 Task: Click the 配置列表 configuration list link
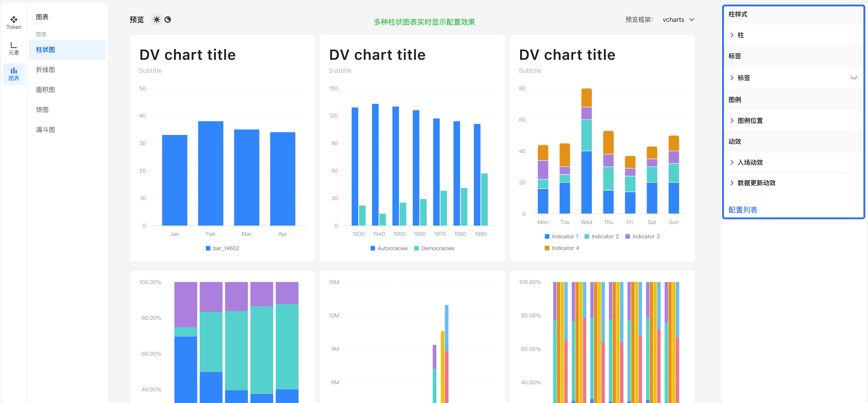click(743, 210)
